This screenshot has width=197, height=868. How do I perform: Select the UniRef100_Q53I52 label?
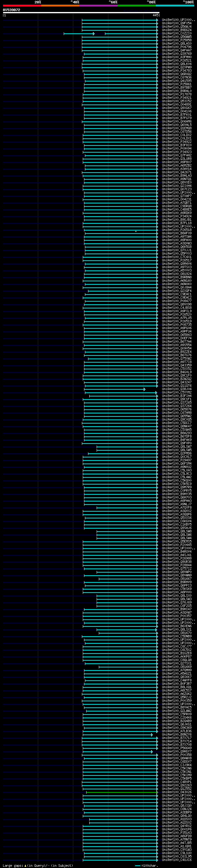[176, 101]
